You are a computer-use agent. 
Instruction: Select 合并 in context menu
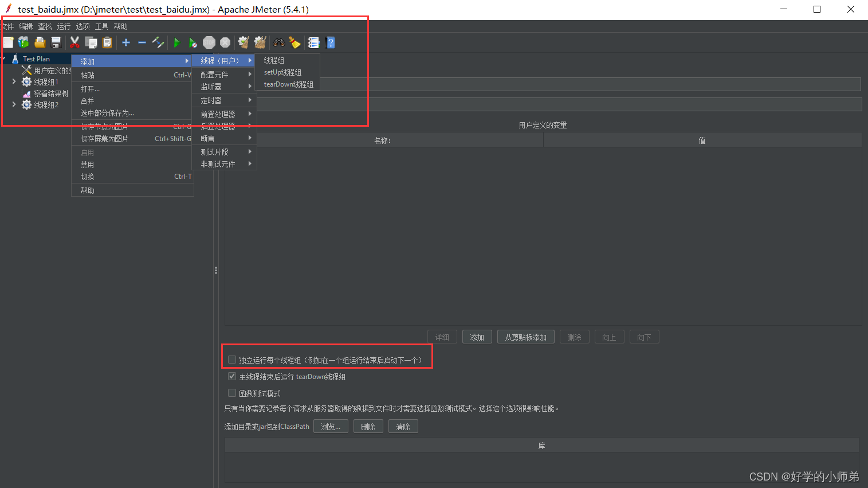click(132, 101)
